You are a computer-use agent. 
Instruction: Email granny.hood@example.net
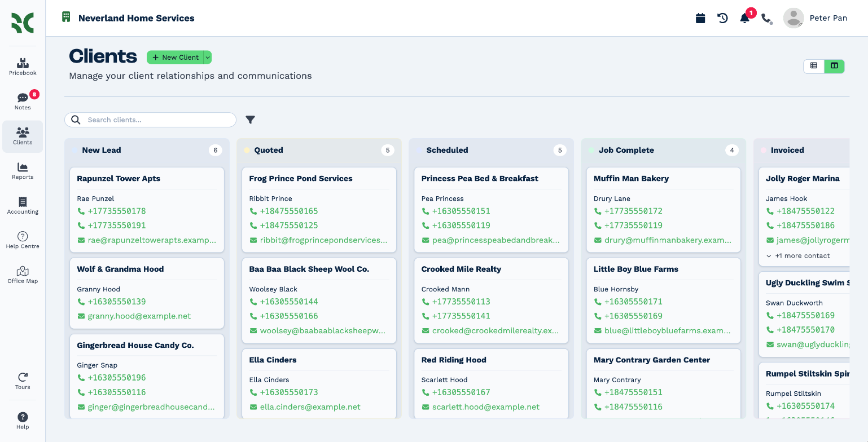click(x=134, y=316)
